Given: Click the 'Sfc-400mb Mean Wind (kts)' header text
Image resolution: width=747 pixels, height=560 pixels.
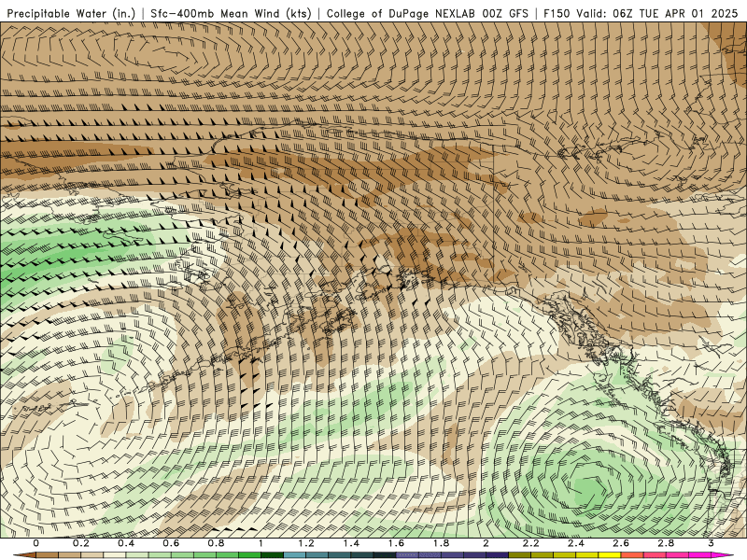Looking at the screenshot, I should point(231,13).
